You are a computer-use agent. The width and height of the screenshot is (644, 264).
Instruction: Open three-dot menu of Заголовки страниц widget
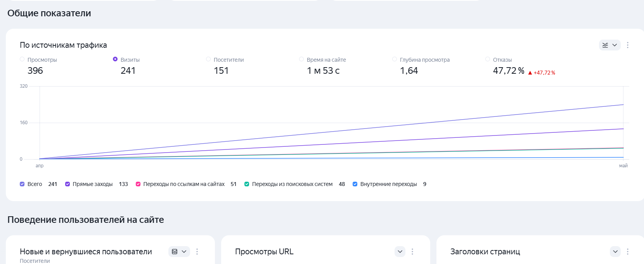tap(628, 252)
